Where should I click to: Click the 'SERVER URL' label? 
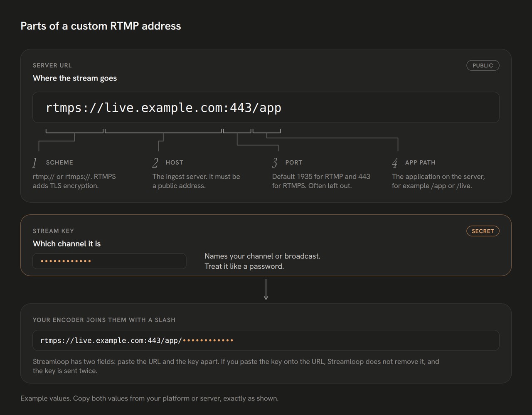(52, 65)
